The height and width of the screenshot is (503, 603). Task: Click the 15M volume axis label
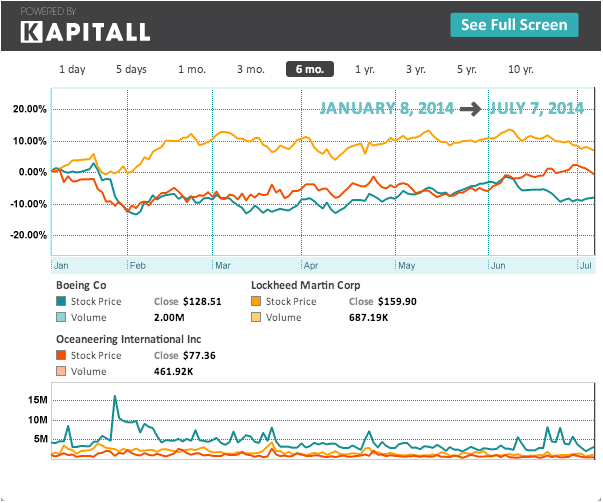pos(37,400)
